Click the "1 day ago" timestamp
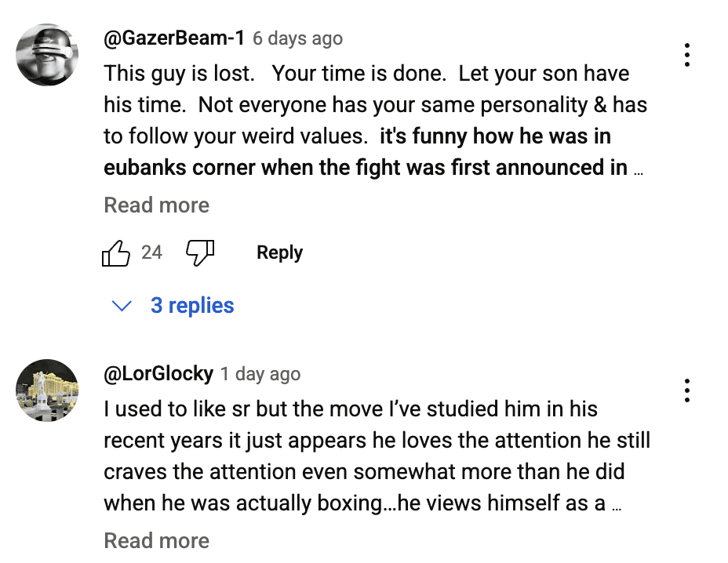The image size is (728, 563). [x=260, y=374]
